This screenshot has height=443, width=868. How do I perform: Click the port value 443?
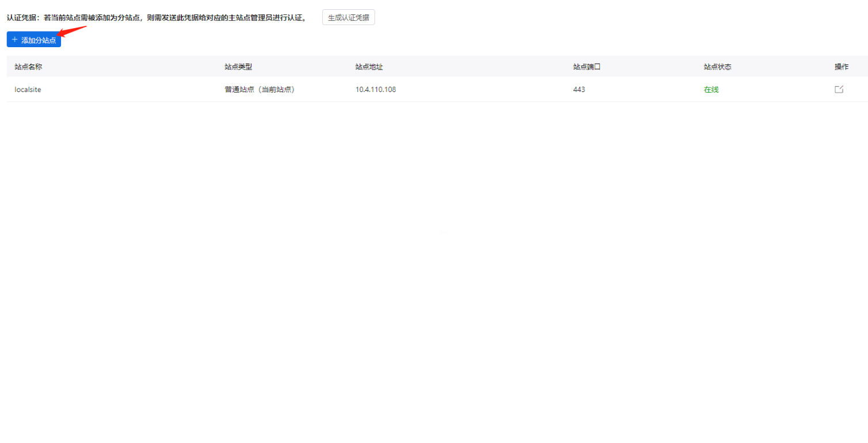tap(579, 89)
